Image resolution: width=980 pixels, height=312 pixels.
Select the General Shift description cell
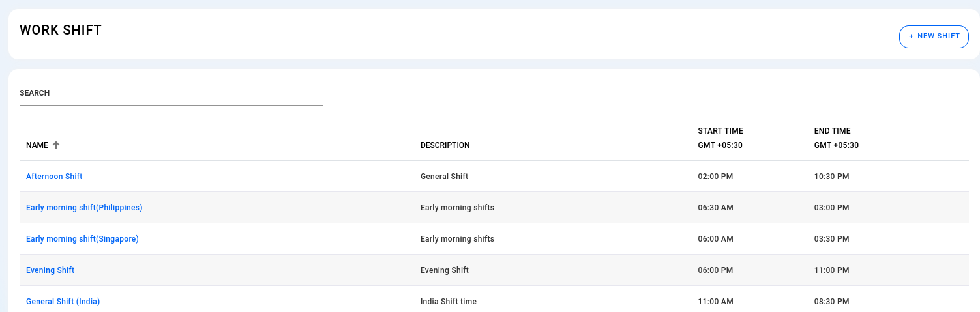pyautogui.click(x=444, y=177)
